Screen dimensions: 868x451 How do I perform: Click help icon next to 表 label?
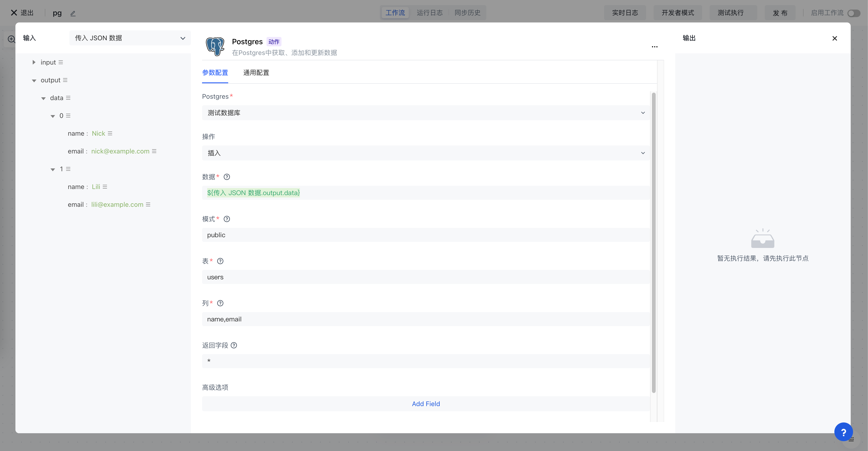click(x=220, y=261)
